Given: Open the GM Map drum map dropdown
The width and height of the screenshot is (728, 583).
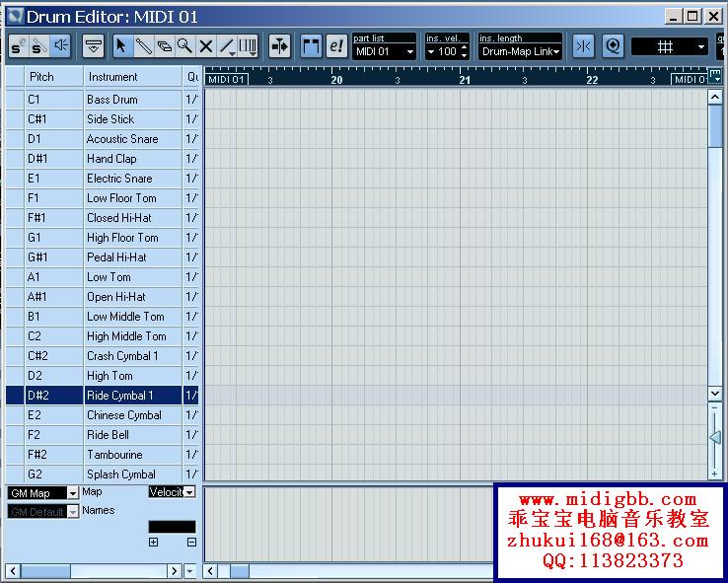Looking at the screenshot, I should (42, 493).
